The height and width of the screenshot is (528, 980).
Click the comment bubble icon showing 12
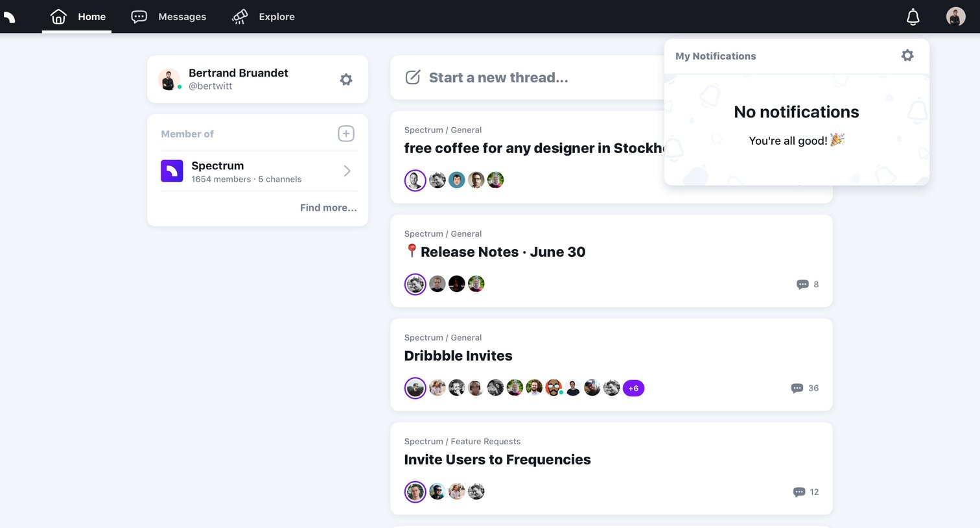[799, 492]
